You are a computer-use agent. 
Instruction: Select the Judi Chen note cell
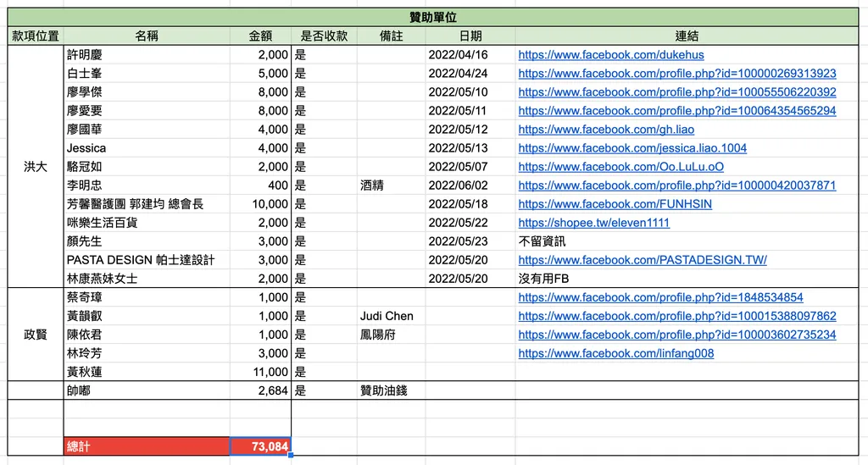click(x=392, y=316)
